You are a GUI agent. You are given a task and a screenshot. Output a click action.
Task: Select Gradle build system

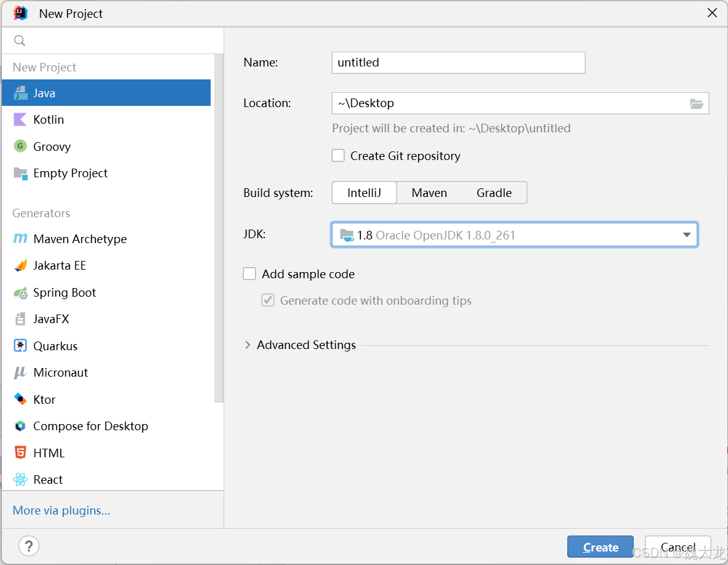(494, 193)
